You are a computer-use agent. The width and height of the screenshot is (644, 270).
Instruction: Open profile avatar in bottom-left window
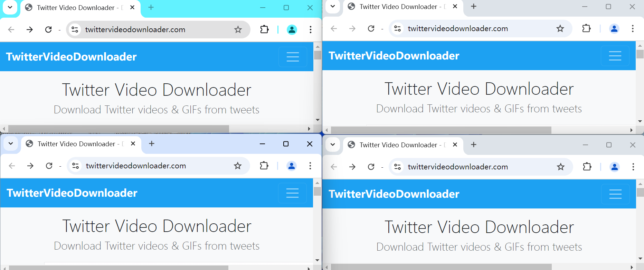[292, 166]
